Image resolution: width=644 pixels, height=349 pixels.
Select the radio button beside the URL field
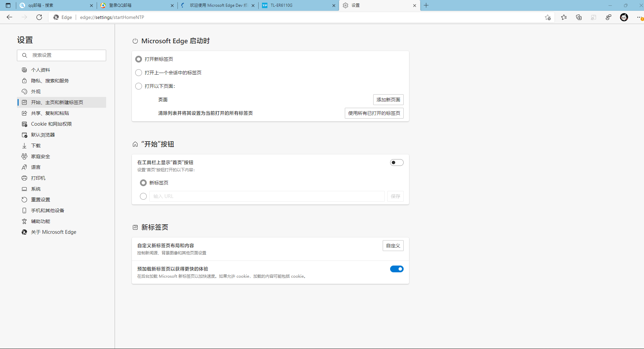[143, 196]
